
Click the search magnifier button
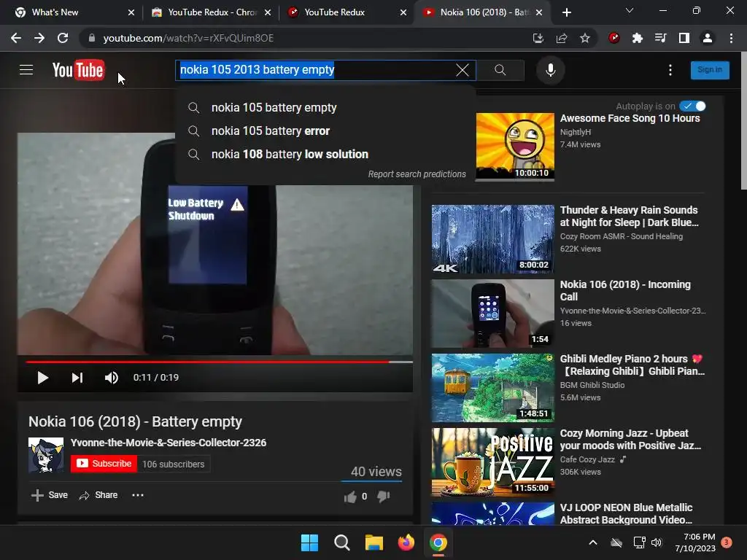point(500,70)
